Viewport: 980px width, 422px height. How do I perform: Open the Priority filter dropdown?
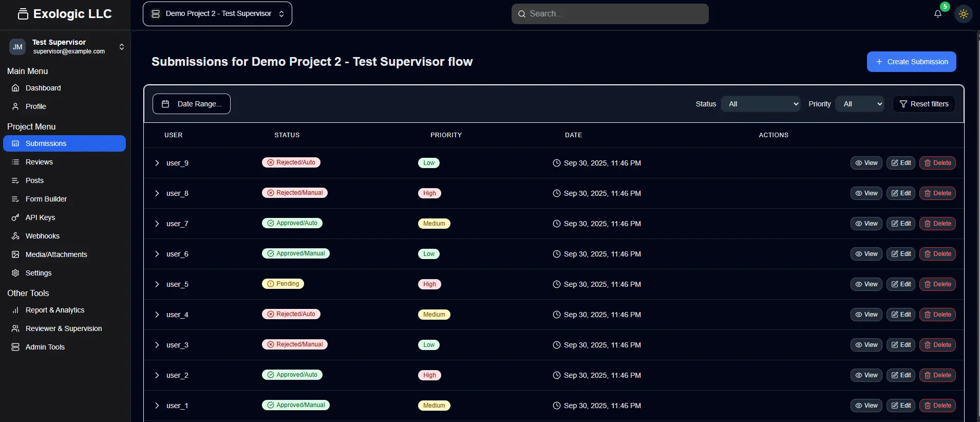pyautogui.click(x=859, y=104)
